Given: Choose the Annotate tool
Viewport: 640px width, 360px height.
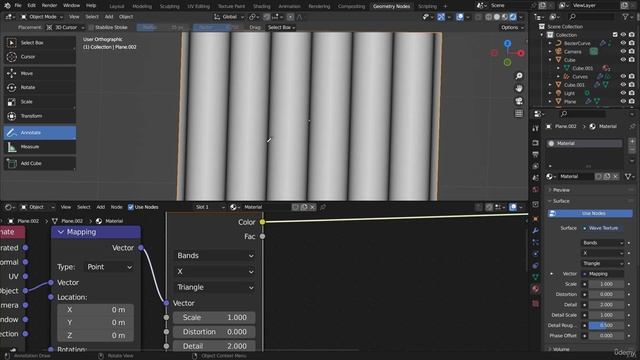Looking at the screenshot, I should (x=40, y=133).
